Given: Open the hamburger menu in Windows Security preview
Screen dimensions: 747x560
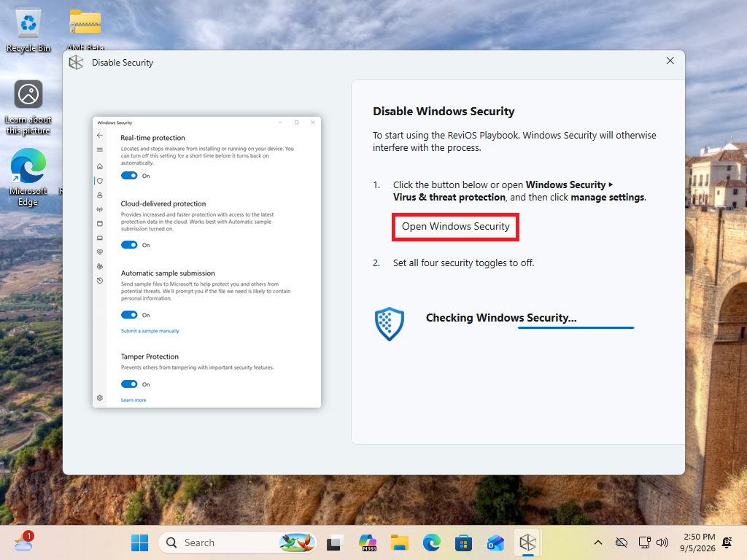Looking at the screenshot, I should coord(99,150).
